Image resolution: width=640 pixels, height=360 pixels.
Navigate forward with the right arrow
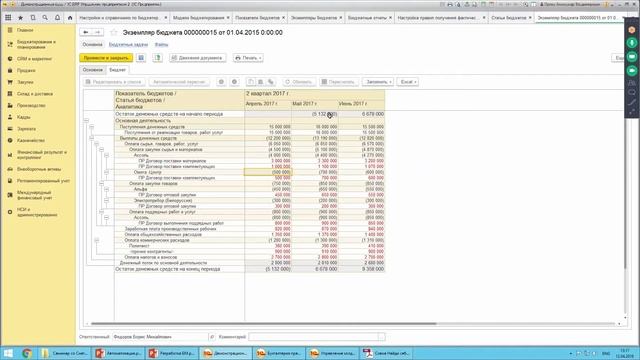tap(98, 32)
